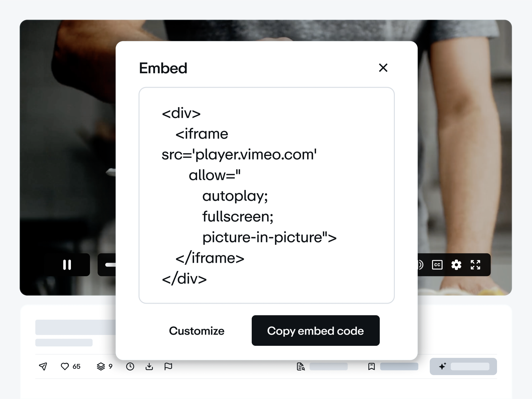The width and height of the screenshot is (532, 399).
Task: Report video with flag icon
Action: (168, 367)
